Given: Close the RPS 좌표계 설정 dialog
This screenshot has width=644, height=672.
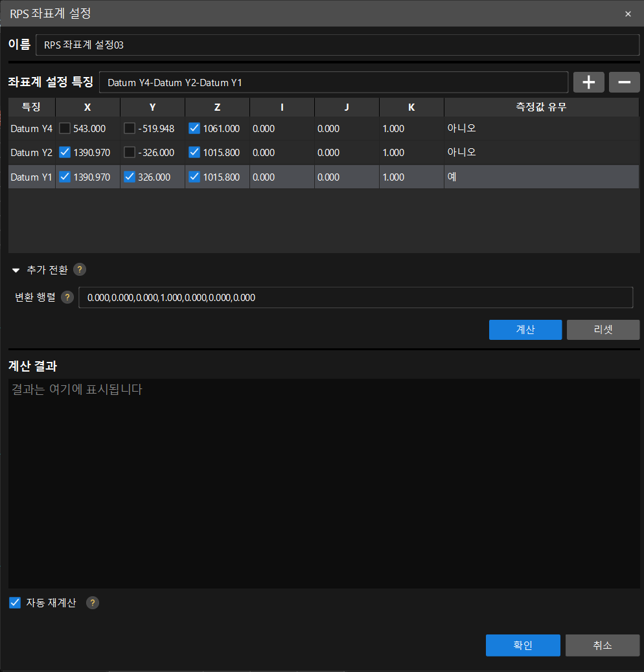Looking at the screenshot, I should click(628, 14).
